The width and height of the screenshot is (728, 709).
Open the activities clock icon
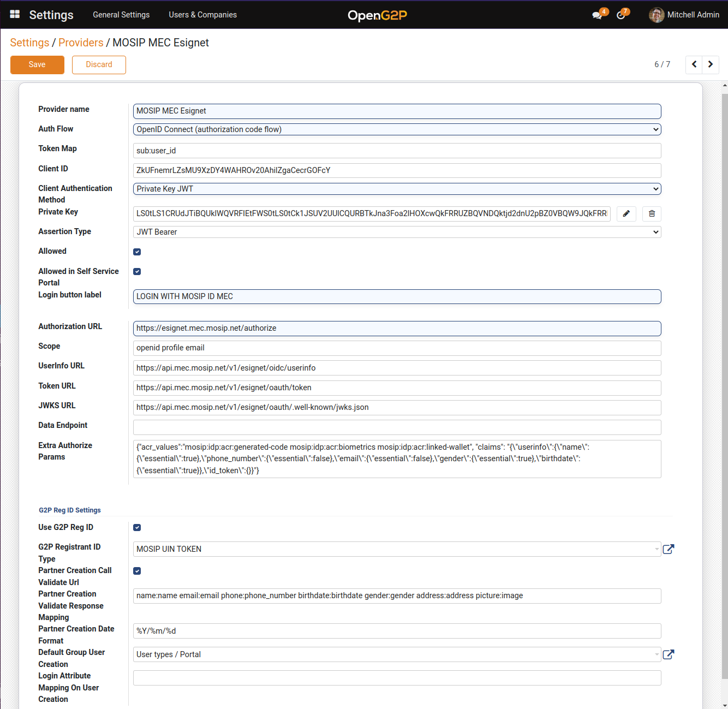coord(621,15)
